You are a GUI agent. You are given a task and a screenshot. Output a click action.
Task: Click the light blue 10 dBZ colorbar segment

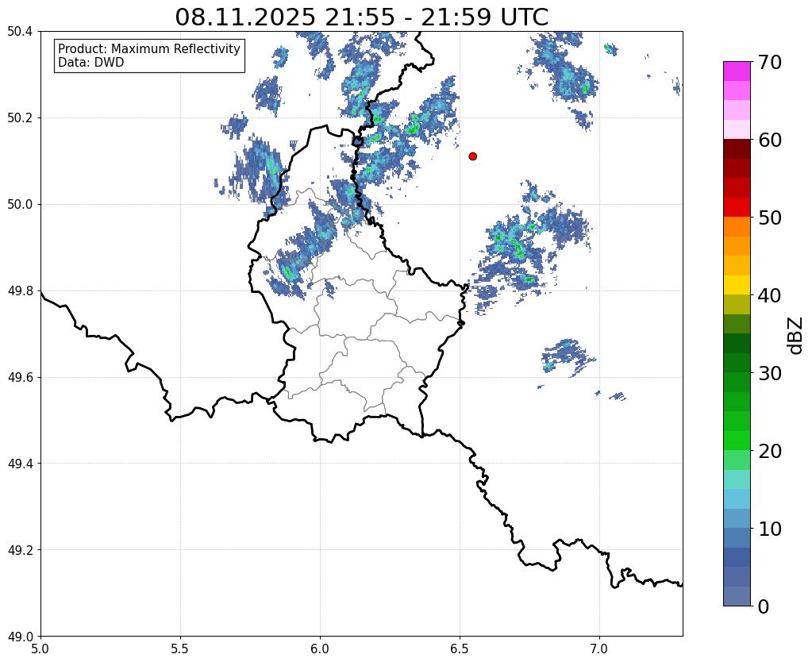(x=737, y=518)
